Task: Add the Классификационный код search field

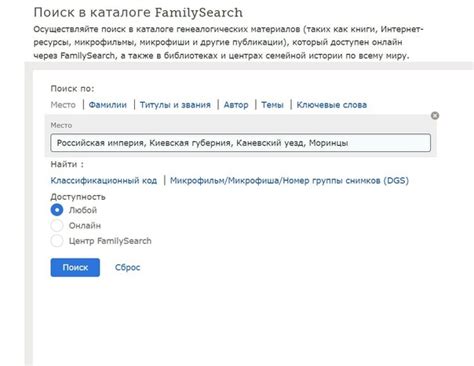Action: [x=104, y=181]
